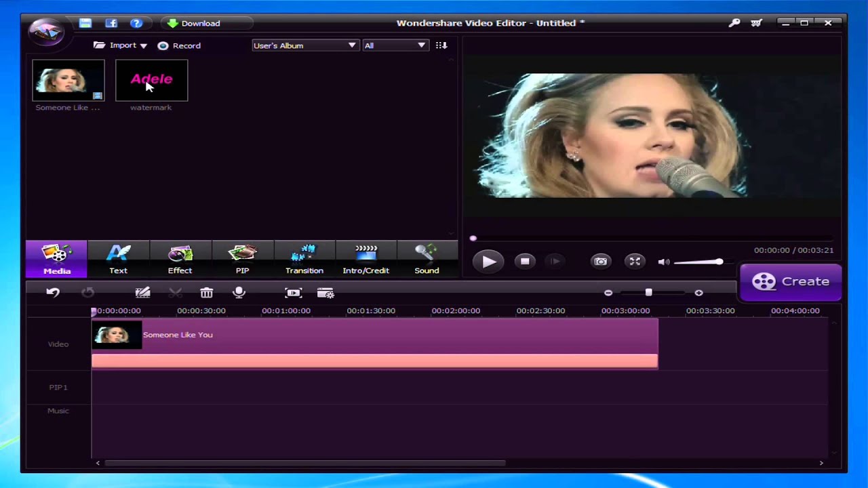Click the undo arrow icon
This screenshot has width=868, height=488.
(x=53, y=293)
